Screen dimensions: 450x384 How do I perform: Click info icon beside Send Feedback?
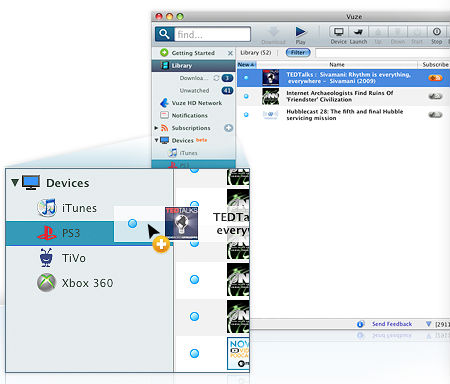coord(360,324)
